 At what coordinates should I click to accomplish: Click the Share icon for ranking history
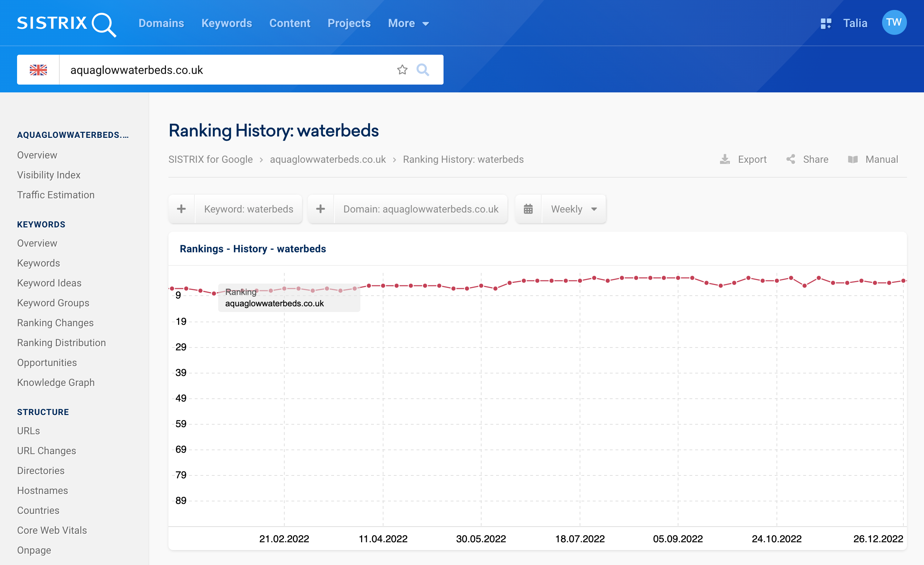pyautogui.click(x=791, y=158)
